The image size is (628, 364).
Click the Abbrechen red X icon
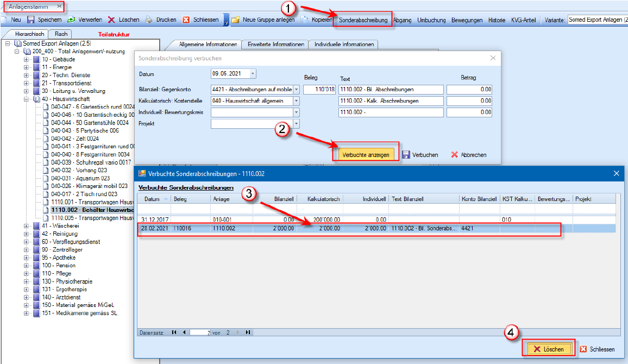[x=455, y=155]
